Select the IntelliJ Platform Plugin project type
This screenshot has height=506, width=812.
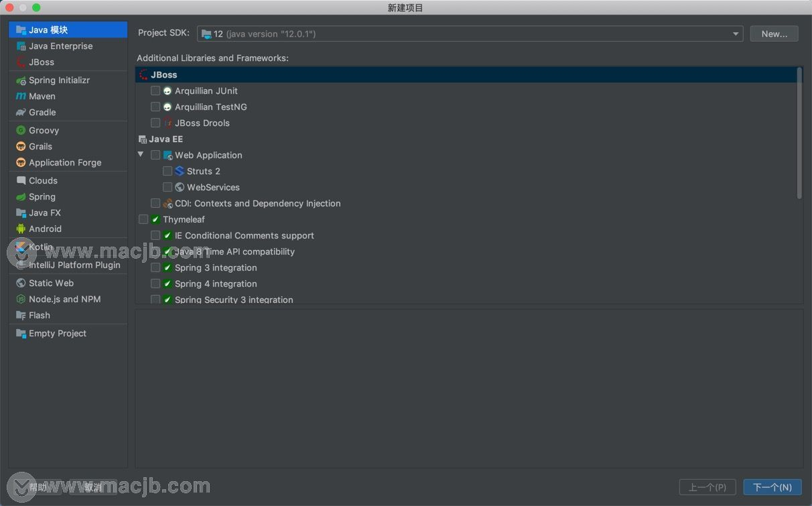pos(68,265)
